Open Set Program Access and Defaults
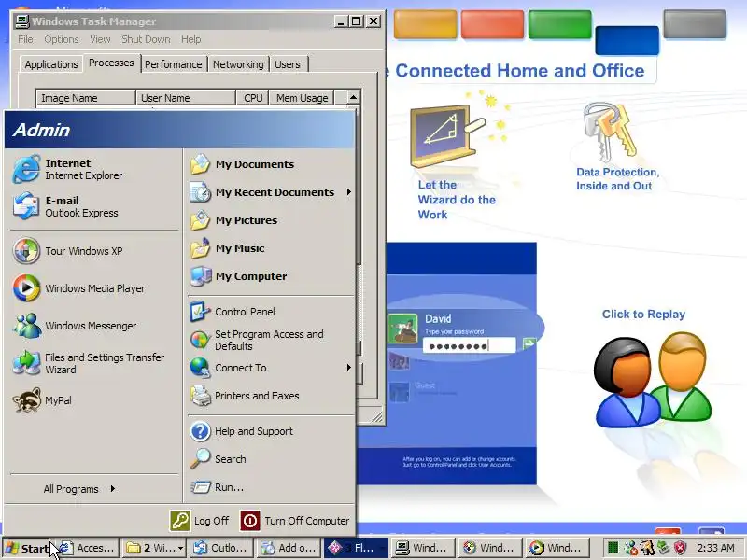747x560 pixels. click(271, 340)
